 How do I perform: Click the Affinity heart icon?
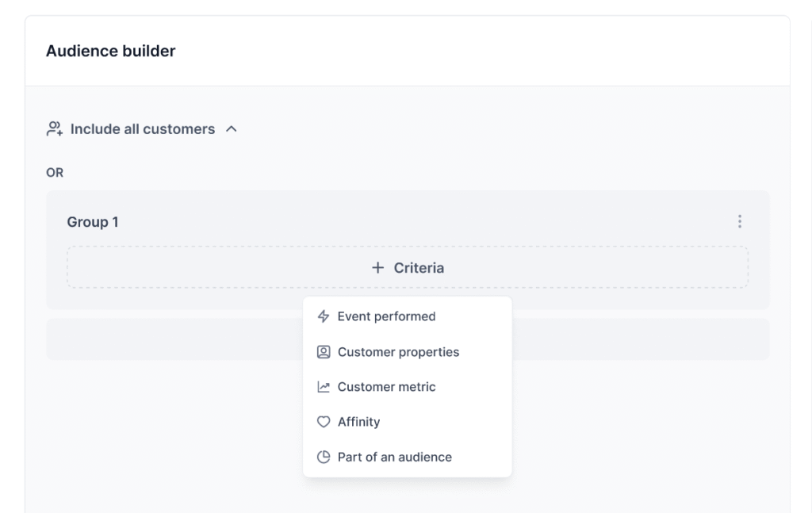pos(324,422)
